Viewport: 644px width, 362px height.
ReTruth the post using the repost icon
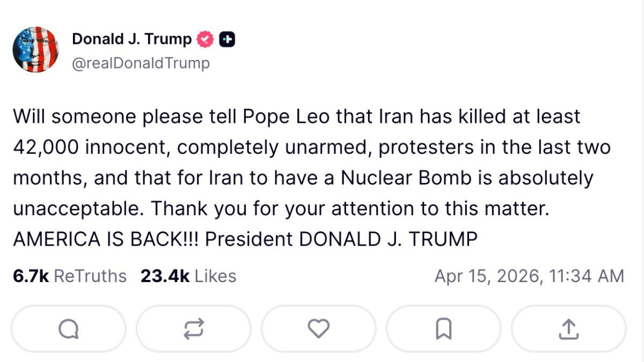(193, 329)
